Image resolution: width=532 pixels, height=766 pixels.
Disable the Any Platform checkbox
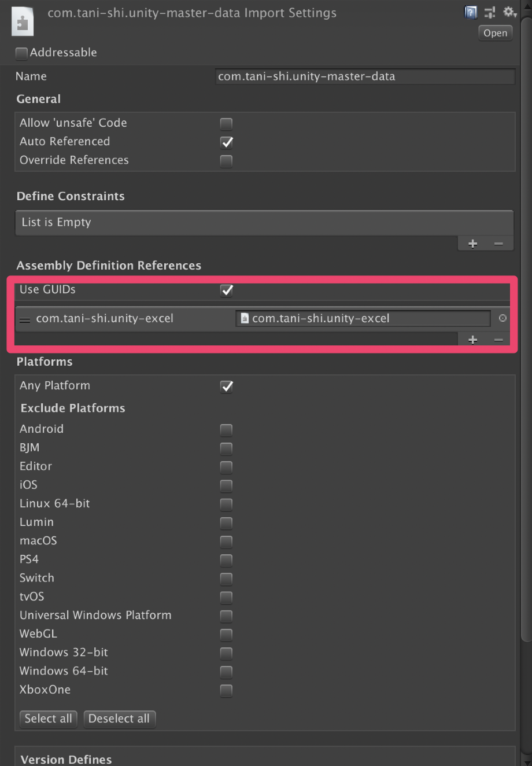click(x=227, y=386)
